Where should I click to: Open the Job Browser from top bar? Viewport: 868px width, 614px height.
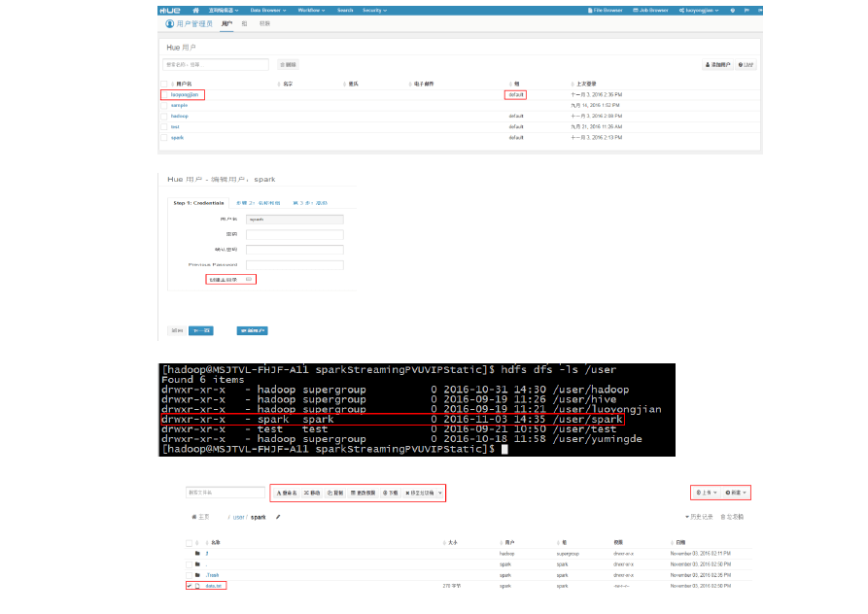click(650, 11)
